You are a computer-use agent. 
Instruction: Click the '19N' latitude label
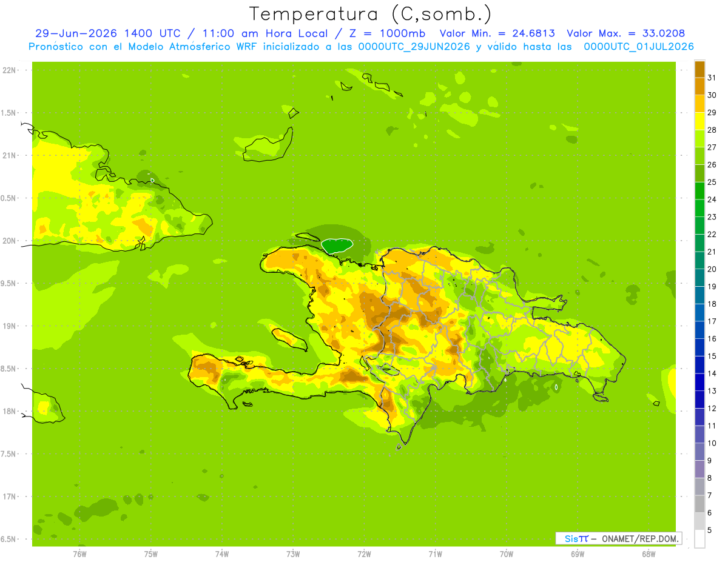click(10, 326)
